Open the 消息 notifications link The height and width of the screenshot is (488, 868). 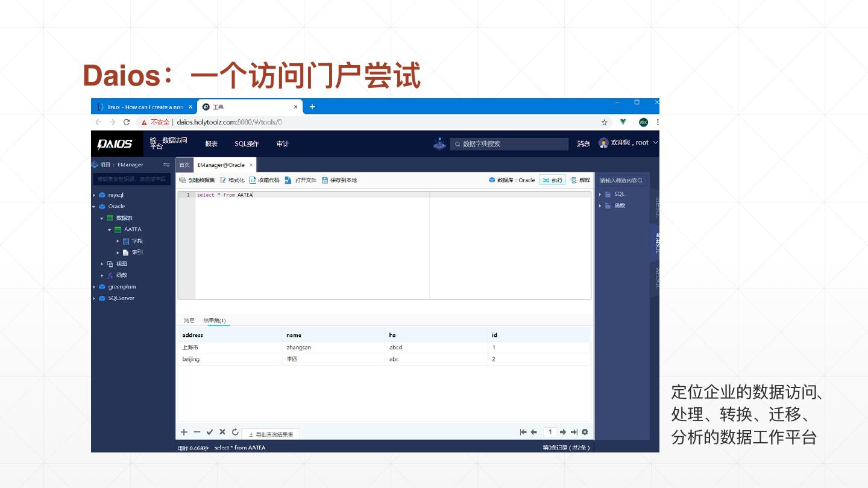583,143
